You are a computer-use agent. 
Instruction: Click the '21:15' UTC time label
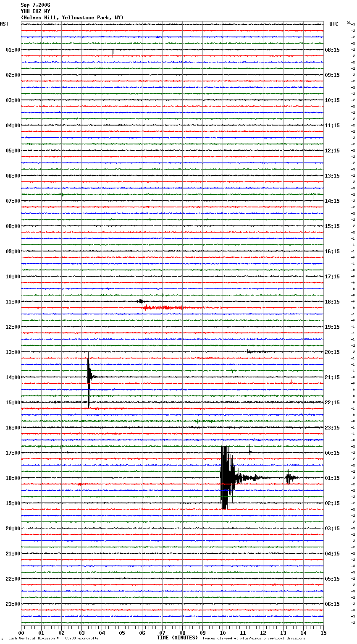click(332, 377)
